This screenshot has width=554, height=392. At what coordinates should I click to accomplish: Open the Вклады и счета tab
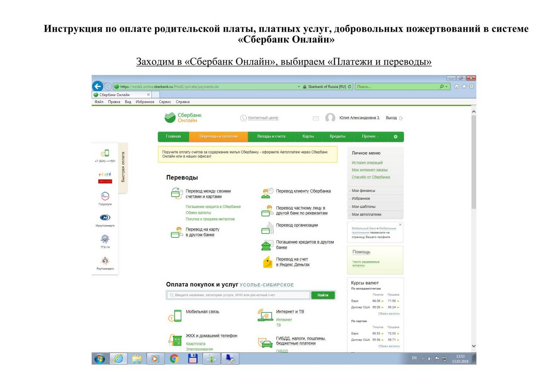(271, 136)
